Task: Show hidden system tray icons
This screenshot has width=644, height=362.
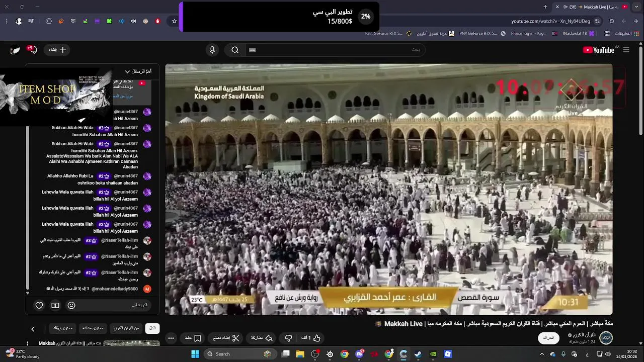Action: tap(542, 354)
